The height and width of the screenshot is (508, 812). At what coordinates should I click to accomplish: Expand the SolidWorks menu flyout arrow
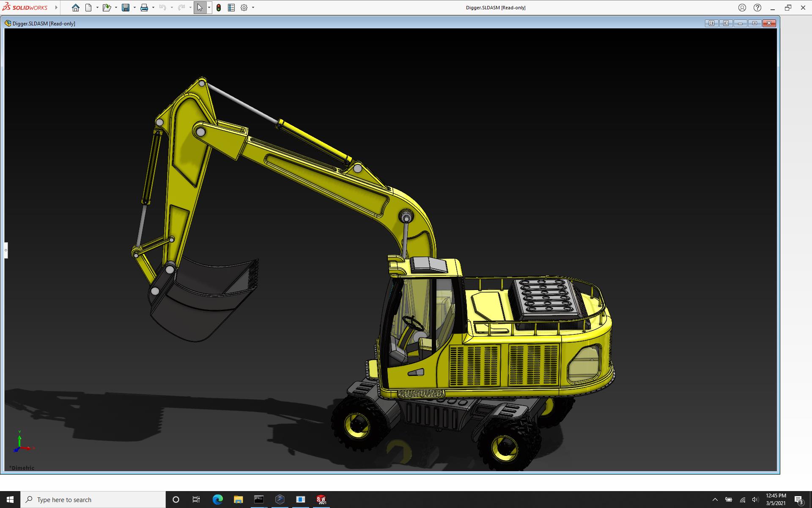pos(56,8)
